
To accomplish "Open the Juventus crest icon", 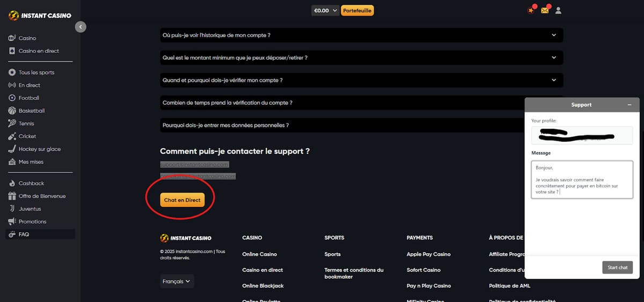I will coord(12,209).
